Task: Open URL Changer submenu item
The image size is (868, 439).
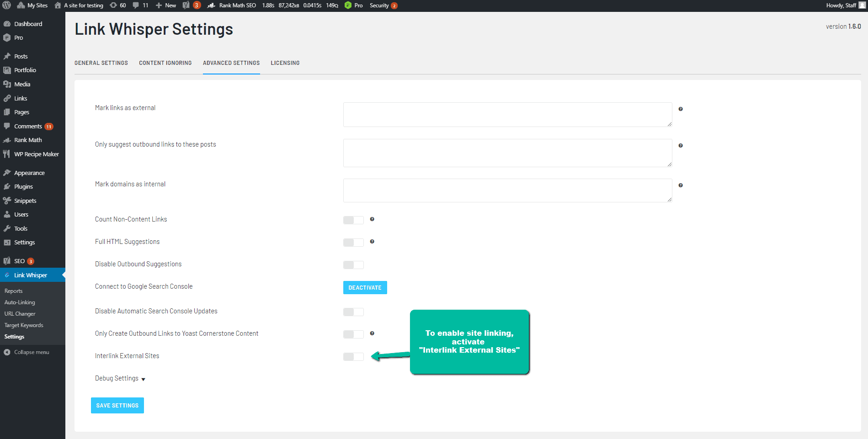Action: tap(20, 314)
